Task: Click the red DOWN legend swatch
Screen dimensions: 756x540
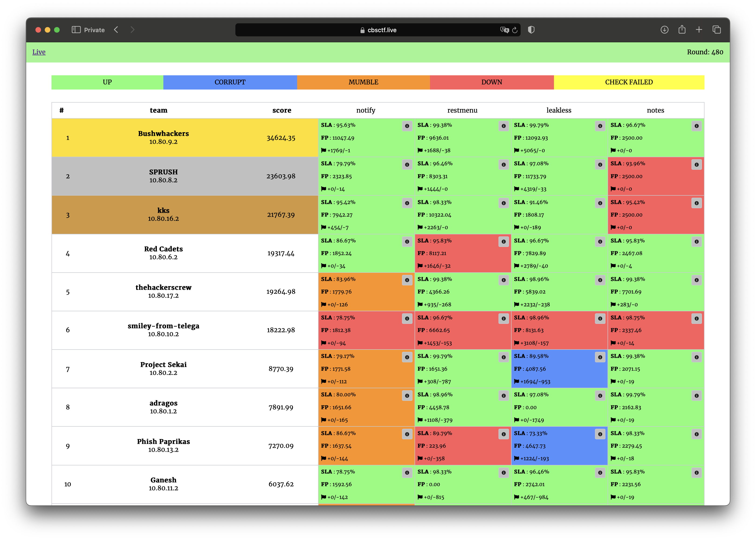Action: (492, 82)
